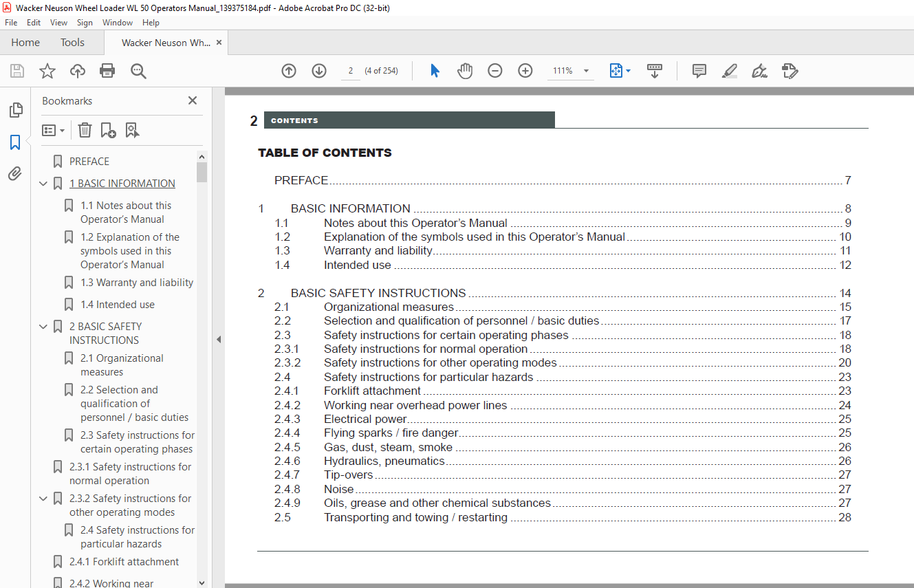Toggle the Bookmarks side panel icon

click(15, 142)
